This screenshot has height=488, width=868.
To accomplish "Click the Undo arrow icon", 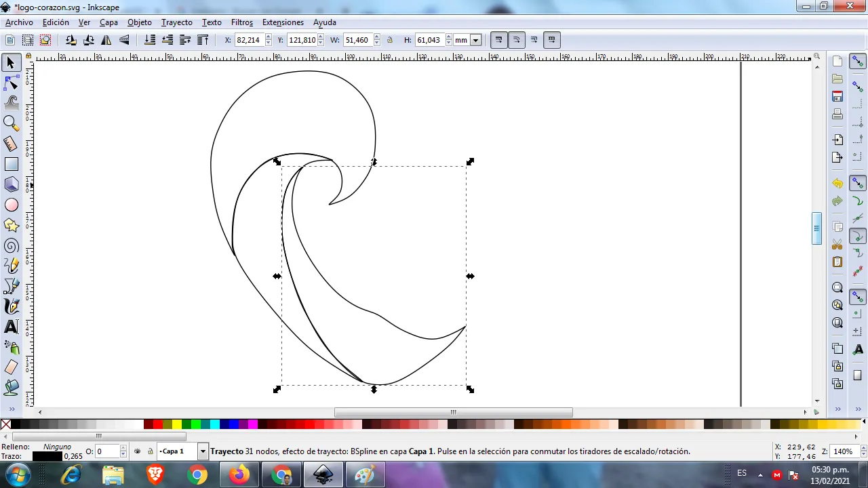I will [837, 184].
